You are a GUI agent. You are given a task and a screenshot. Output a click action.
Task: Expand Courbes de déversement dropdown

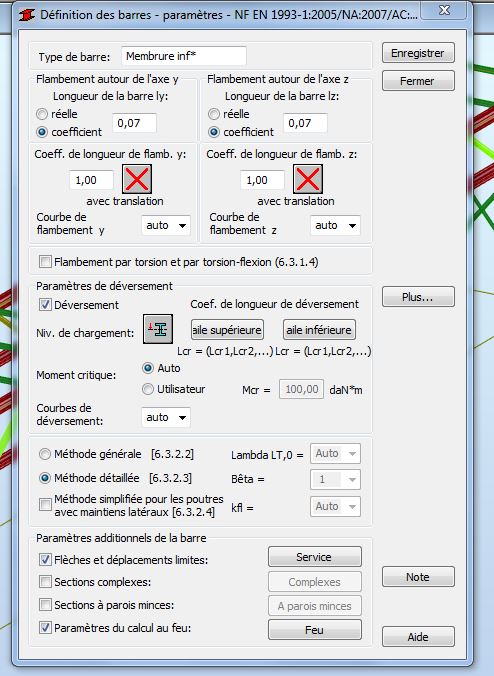coord(166,417)
